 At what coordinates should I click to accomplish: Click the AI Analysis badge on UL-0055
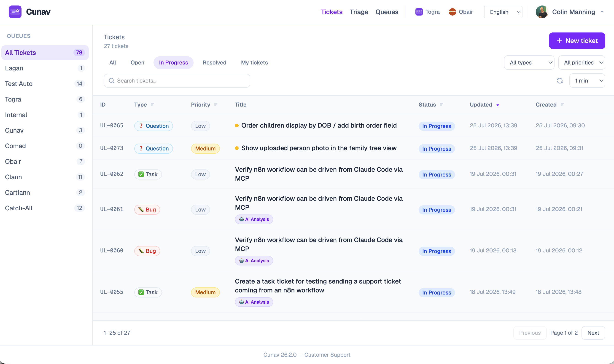[254, 302]
